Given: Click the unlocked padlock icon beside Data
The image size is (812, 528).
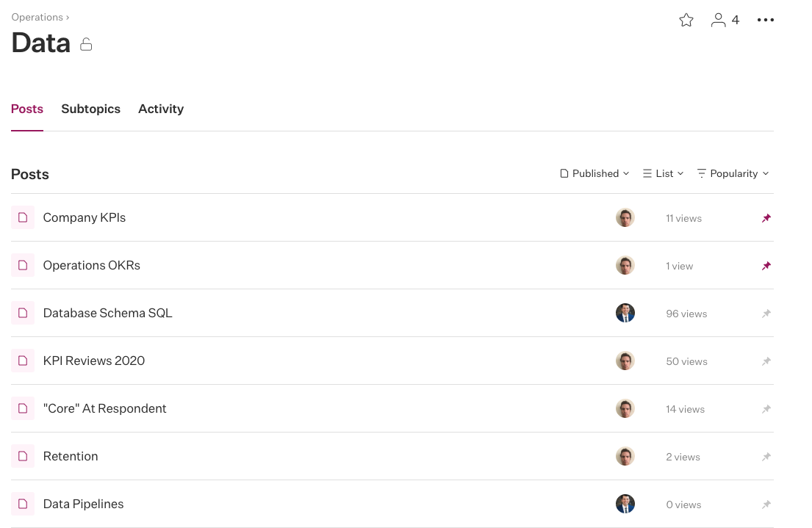Looking at the screenshot, I should pyautogui.click(x=86, y=45).
